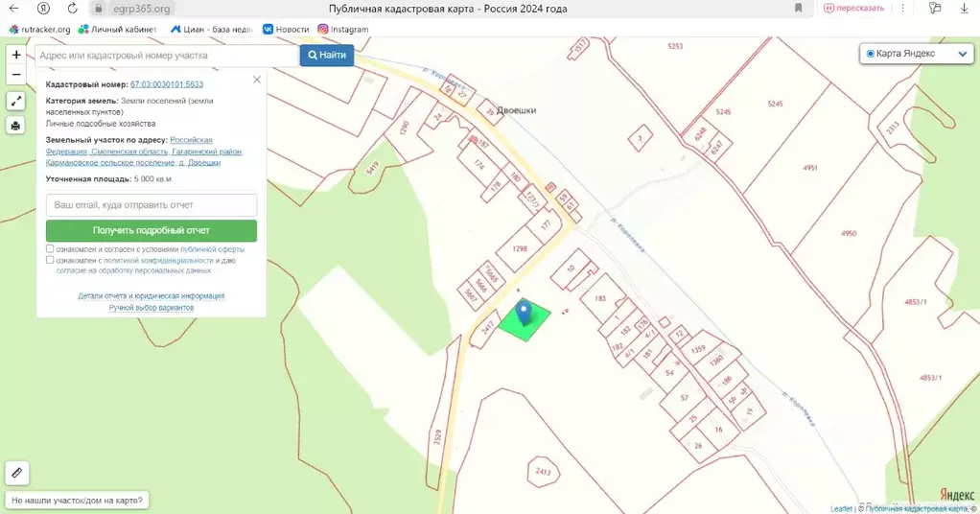980x514 pixels.
Task: Close the parcel info panel
Action: click(x=257, y=80)
